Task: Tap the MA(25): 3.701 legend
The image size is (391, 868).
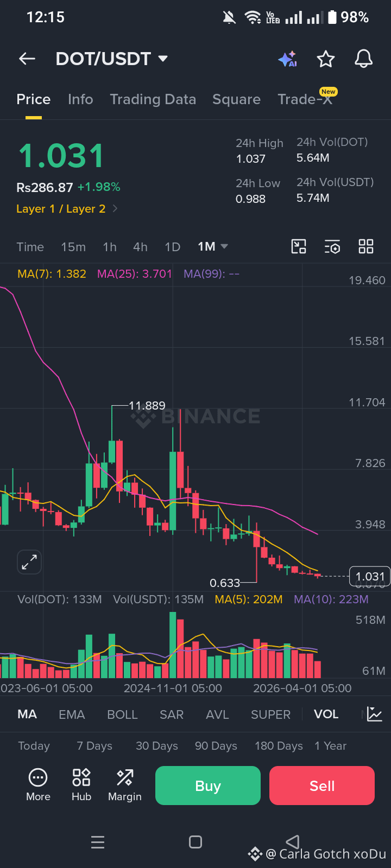Action: 134,274
